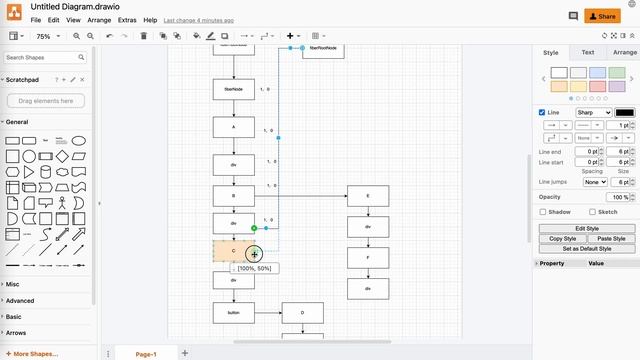Open the Line jumps None dropdown

click(x=595, y=182)
